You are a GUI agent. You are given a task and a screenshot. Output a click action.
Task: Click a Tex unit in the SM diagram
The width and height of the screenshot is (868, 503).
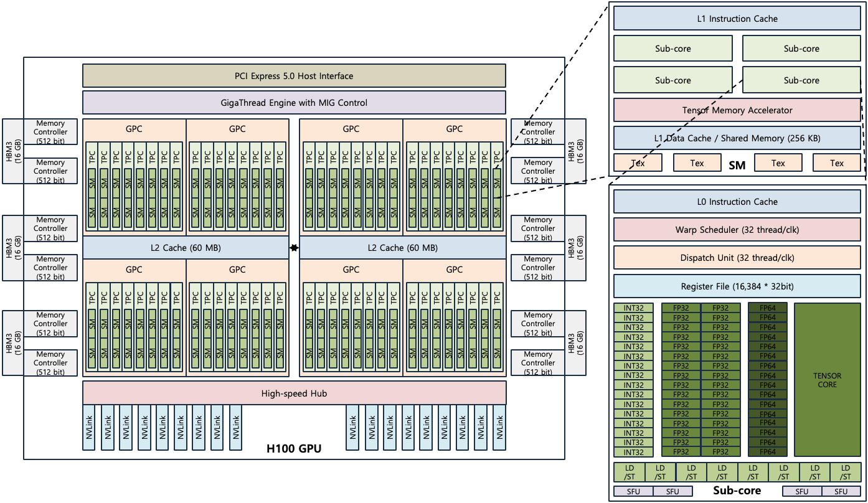point(697,162)
